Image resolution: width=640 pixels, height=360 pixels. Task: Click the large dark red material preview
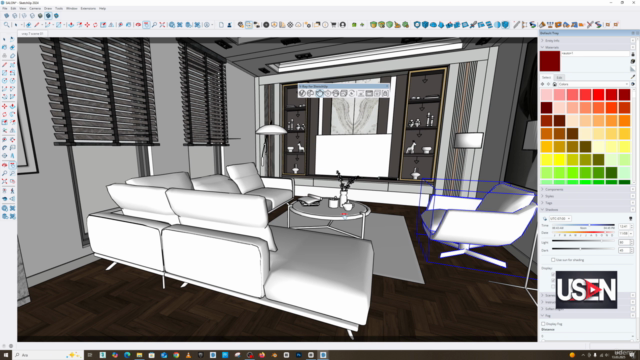coord(550,61)
